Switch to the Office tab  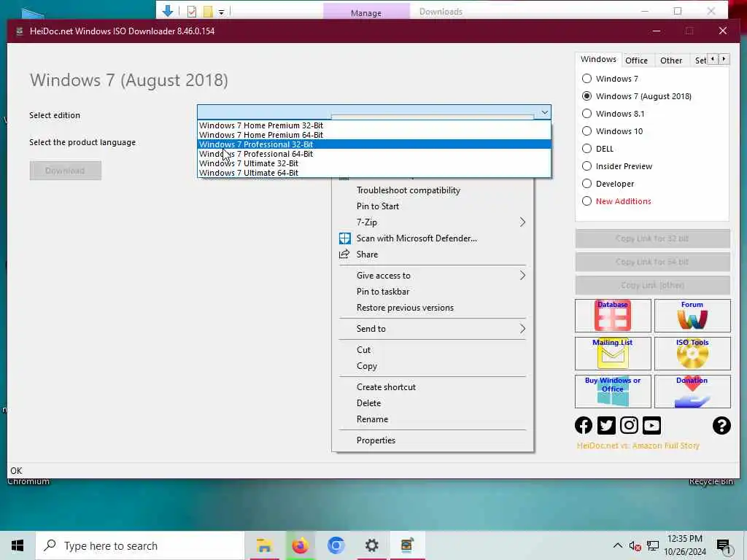click(636, 61)
